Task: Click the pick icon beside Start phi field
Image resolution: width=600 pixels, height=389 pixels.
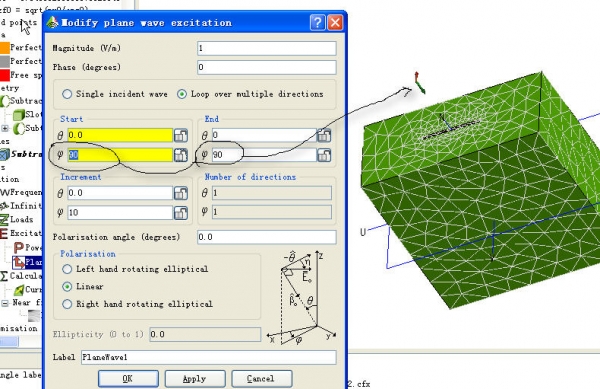Action: [181, 155]
